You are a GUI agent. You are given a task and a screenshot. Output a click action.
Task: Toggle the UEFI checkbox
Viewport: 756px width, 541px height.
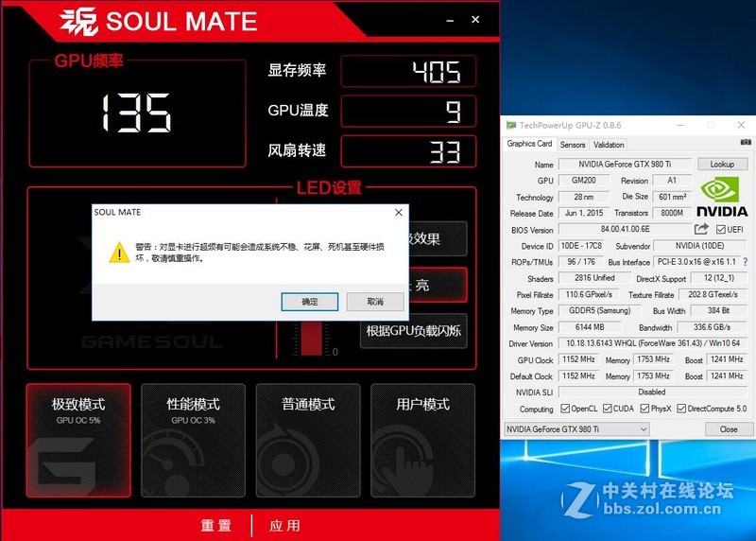point(721,229)
